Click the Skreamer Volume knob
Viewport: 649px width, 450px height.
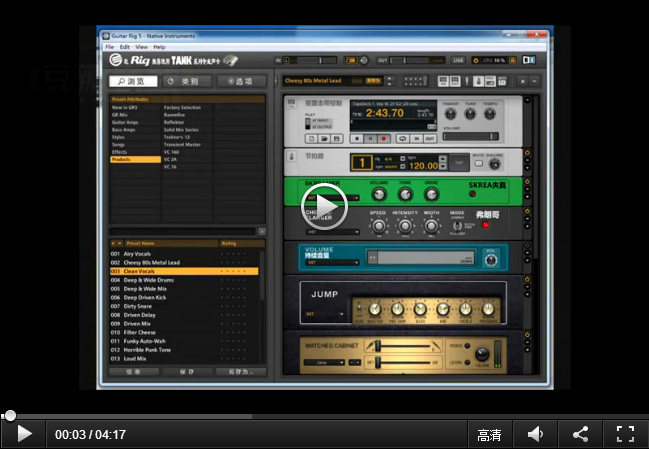point(379,194)
